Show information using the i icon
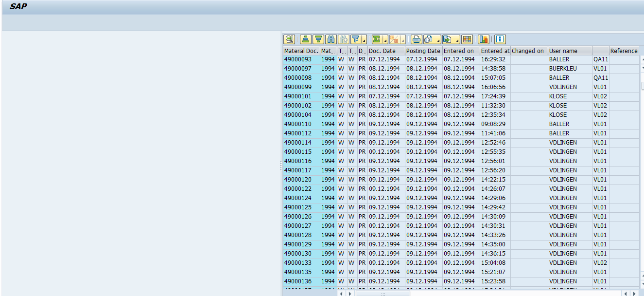The image size is (644, 296). click(500, 39)
